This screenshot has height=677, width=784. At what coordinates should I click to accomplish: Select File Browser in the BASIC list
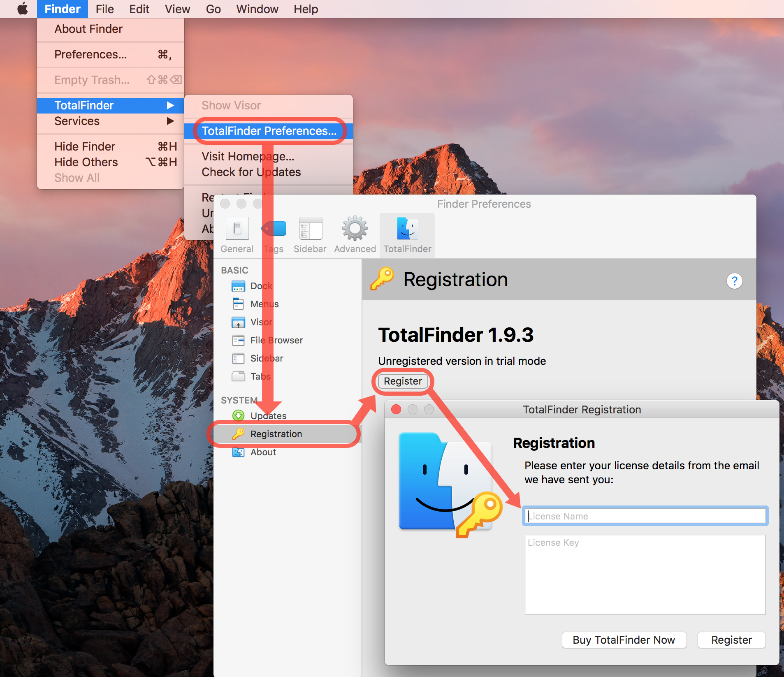288,340
